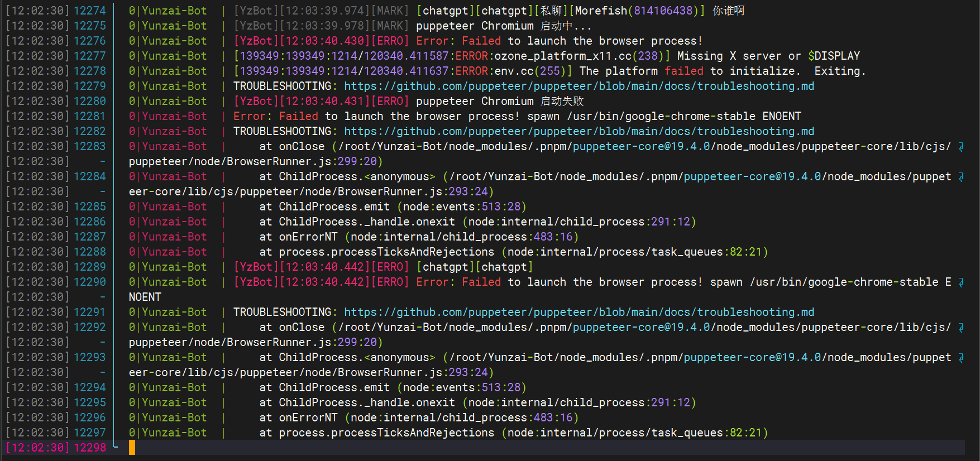Screen dimensions: 980x461
Task: Click 'puppeteer-core@19.4.0' path on line 12283
Action: (641, 146)
